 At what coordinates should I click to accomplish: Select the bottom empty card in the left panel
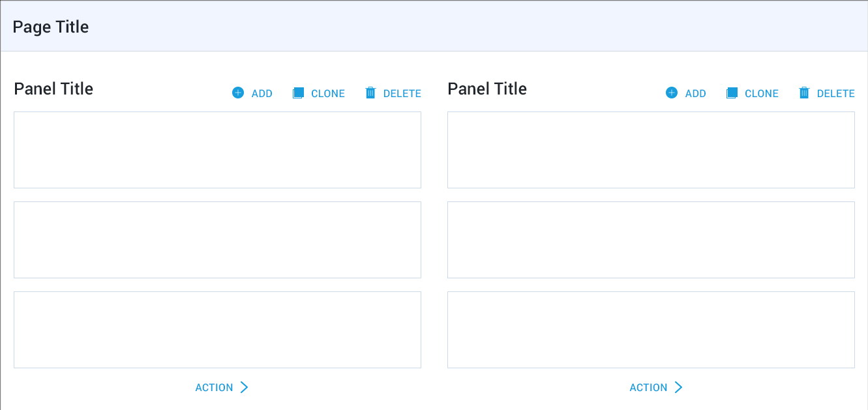pyautogui.click(x=217, y=329)
